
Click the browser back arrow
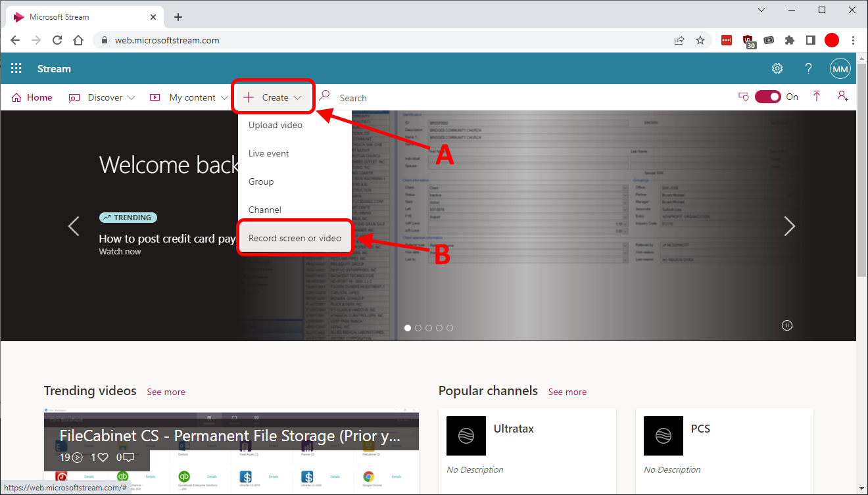pos(16,40)
